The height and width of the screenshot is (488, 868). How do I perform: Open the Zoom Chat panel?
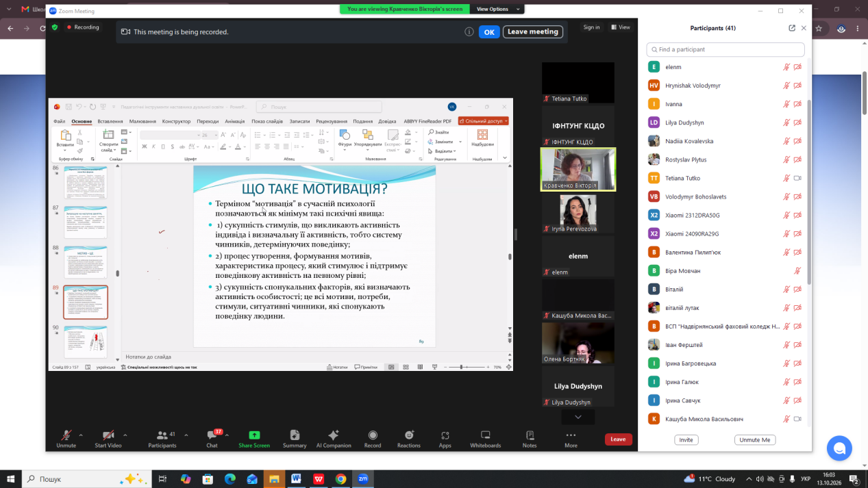coord(212,438)
